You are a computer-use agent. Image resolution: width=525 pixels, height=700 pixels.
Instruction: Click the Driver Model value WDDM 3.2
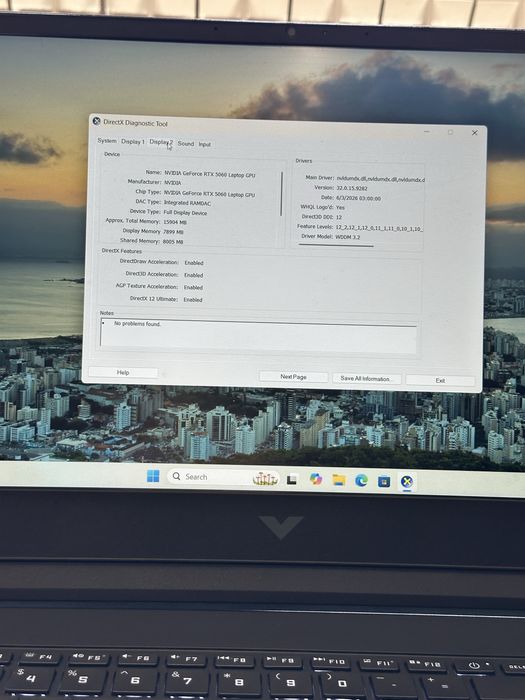[347, 237]
